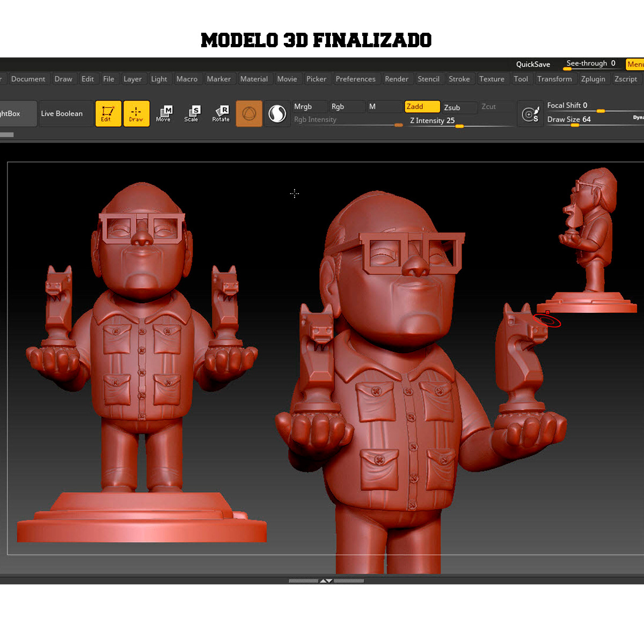Image resolution: width=644 pixels, height=644 pixels.
Task: Open the Stroke menu
Action: pyautogui.click(x=459, y=79)
